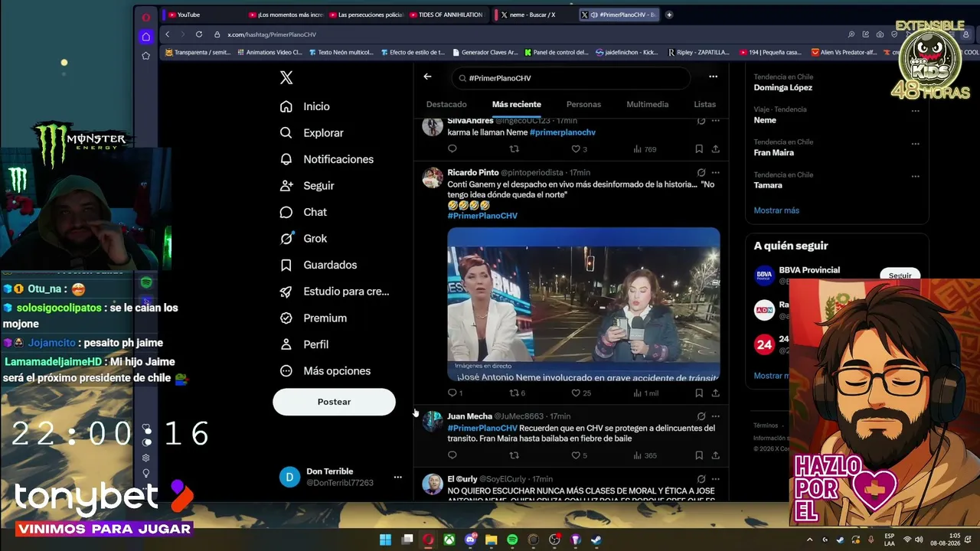The image size is (980, 551).
Task: Click the Postear button
Action: point(334,402)
